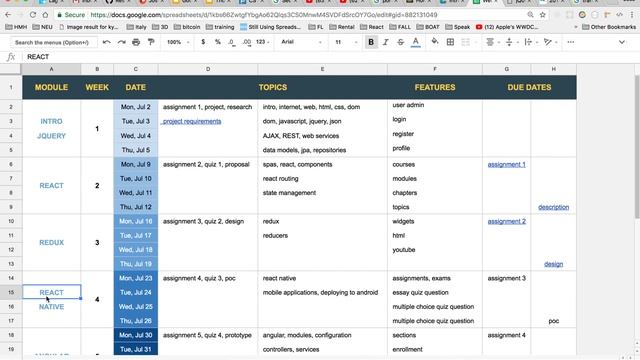Select the 'assignment 5, quiz 4, prototype' cell

208,335
